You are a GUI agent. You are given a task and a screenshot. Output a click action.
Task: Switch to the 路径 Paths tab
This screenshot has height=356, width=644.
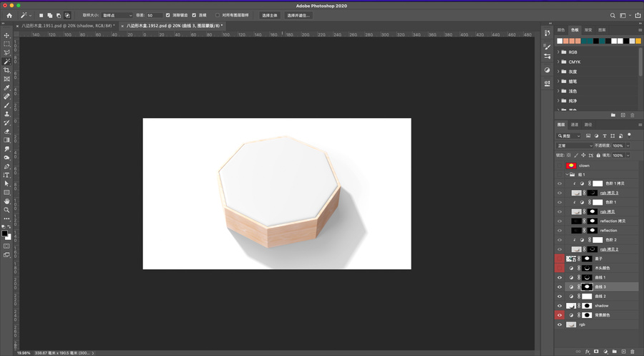[588, 125]
